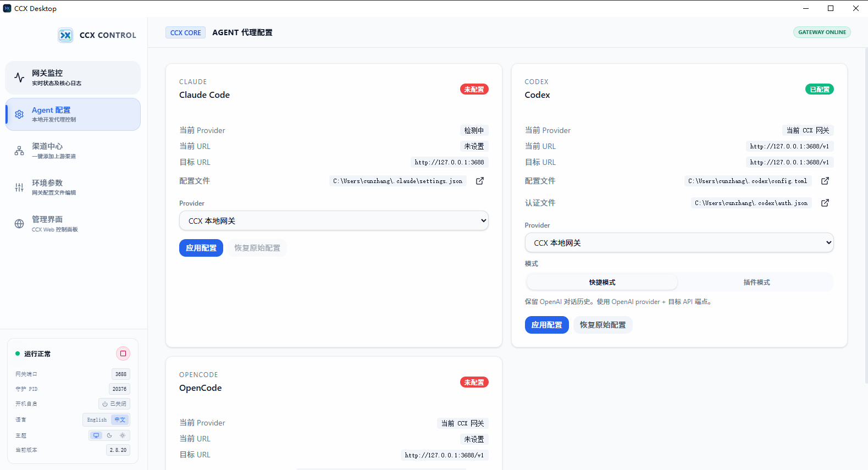Click gateway port value 3688

point(121,374)
